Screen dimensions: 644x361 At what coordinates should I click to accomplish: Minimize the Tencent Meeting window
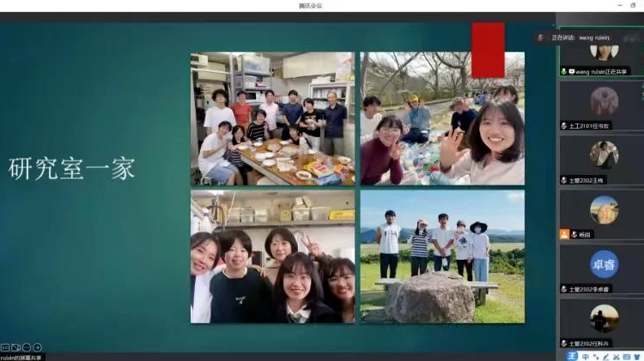(620, 6)
